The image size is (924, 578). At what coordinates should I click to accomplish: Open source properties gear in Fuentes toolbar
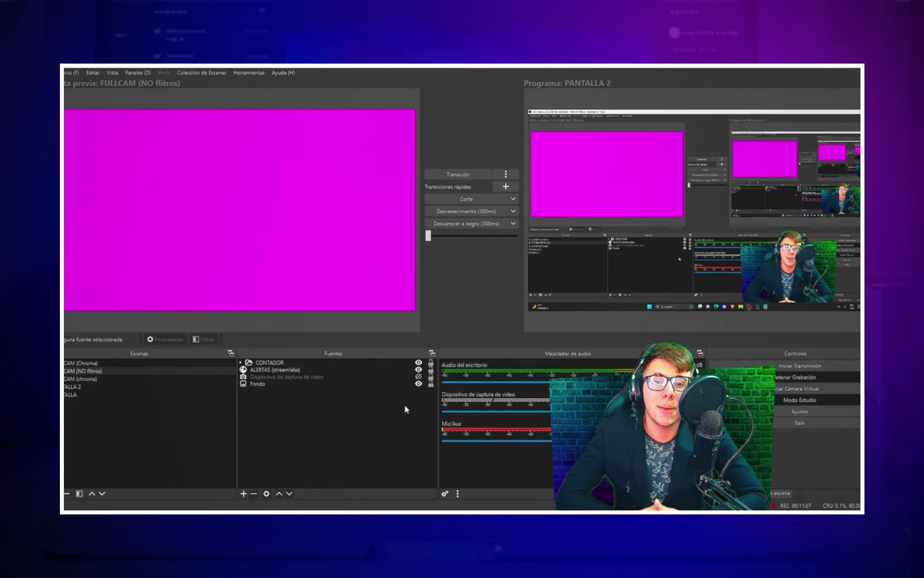tap(266, 493)
